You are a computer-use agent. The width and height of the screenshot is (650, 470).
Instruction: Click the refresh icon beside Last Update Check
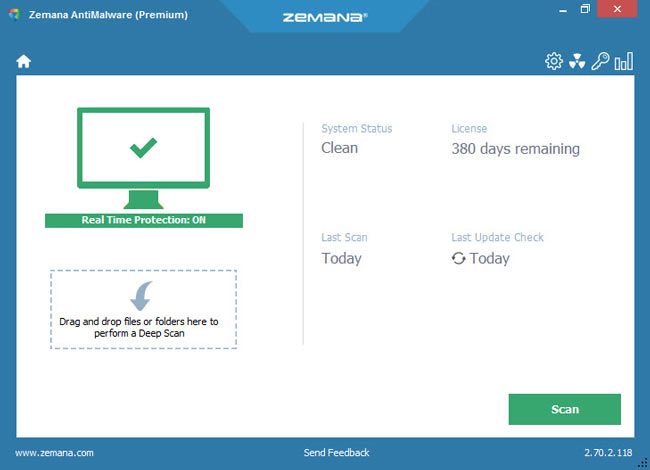click(x=458, y=258)
